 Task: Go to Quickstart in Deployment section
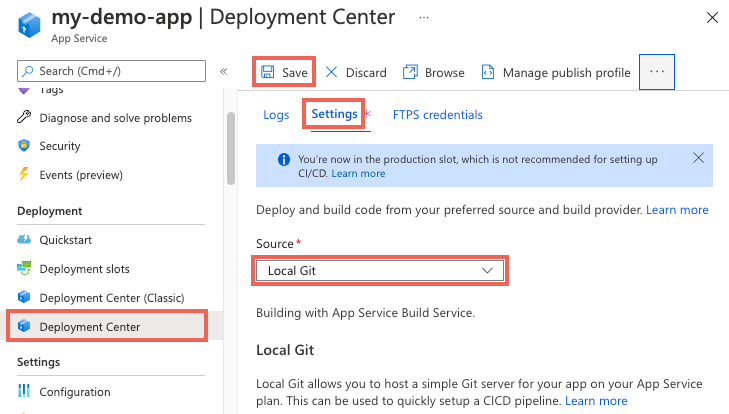click(x=66, y=240)
